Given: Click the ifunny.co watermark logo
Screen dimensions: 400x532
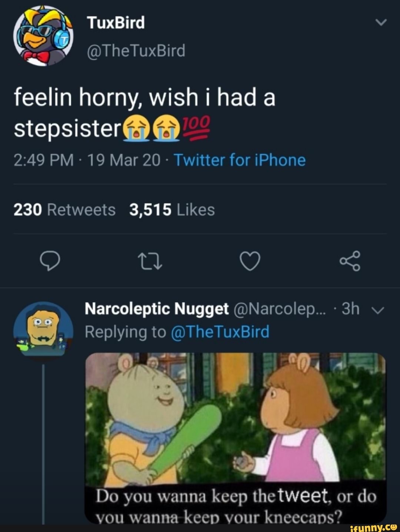Looking at the screenshot, I should (373, 527).
